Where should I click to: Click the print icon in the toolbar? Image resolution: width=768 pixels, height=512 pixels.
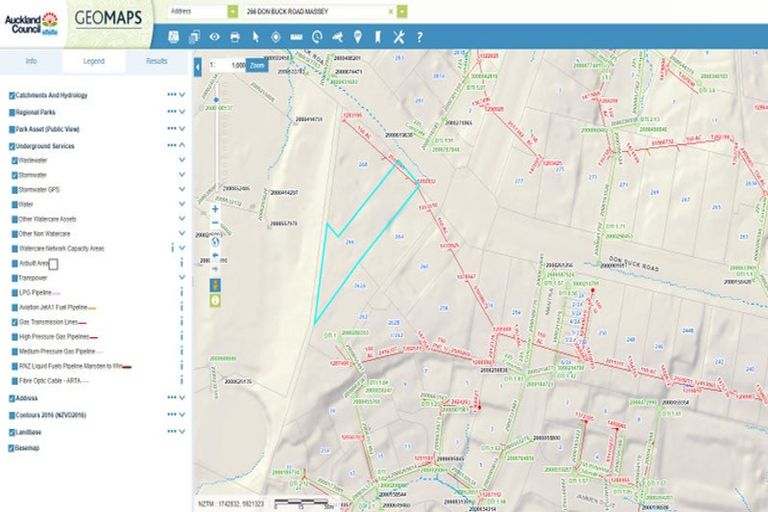tap(235, 37)
